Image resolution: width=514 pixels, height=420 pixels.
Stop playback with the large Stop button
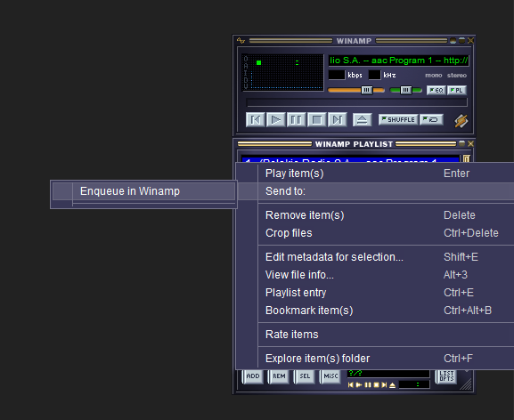tap(316, 120)
